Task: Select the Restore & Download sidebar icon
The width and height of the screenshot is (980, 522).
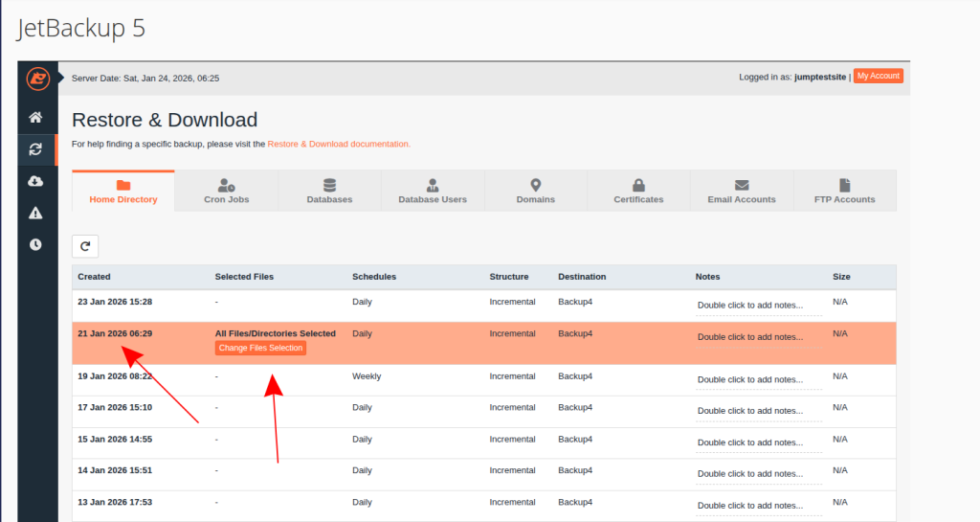Action: pos(35,148)
